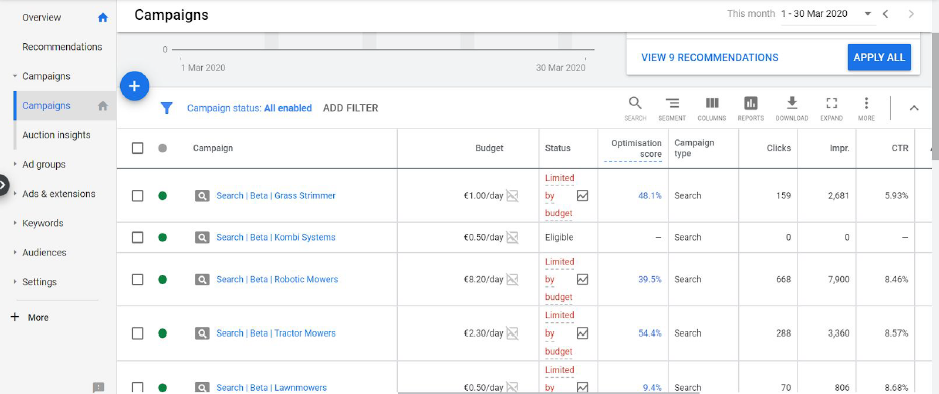This screenshot has height=394, width=939.
Task: Sort by Clicks column header
Action: [779, 148]
